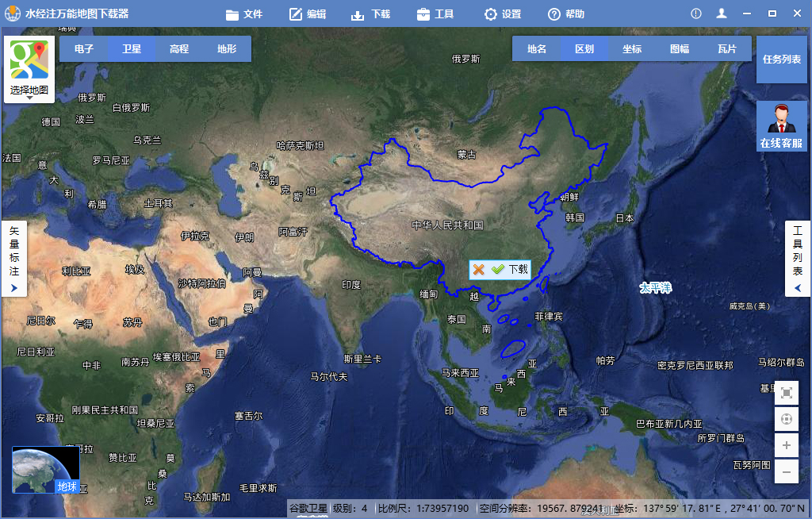Open the 任务列表 task list panel
Viewport: 812px width, 519px height.
click(781, 60)
